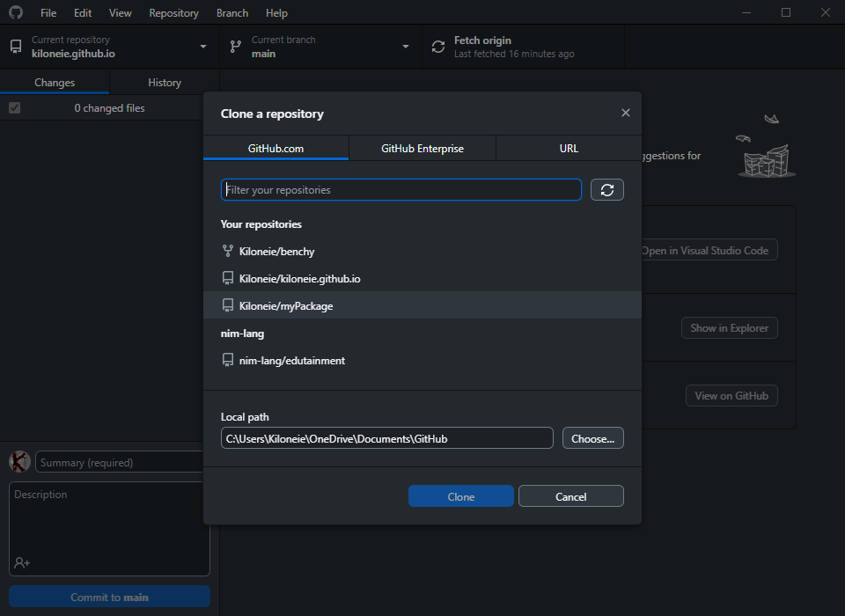Image resolution: width=845 pixels, height=616 pixels.
Task: Open the Help menu
Action: coord(276,13)
